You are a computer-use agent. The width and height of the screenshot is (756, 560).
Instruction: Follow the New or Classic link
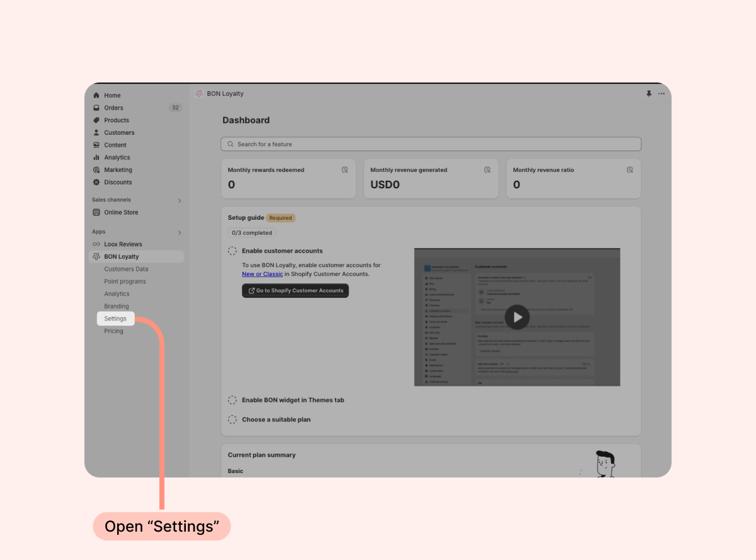click(263, 274)
